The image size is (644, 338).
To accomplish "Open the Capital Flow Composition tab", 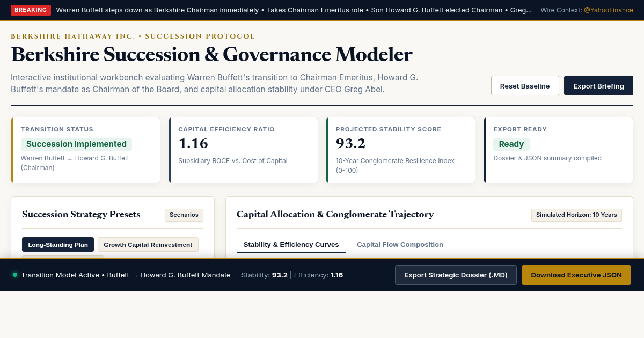I will click(x=400, y=244).
